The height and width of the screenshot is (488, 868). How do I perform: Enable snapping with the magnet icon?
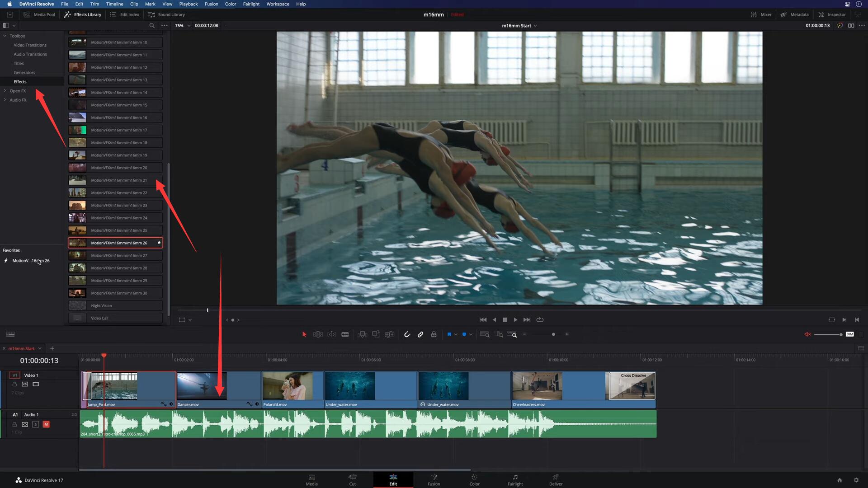(407, 334)
